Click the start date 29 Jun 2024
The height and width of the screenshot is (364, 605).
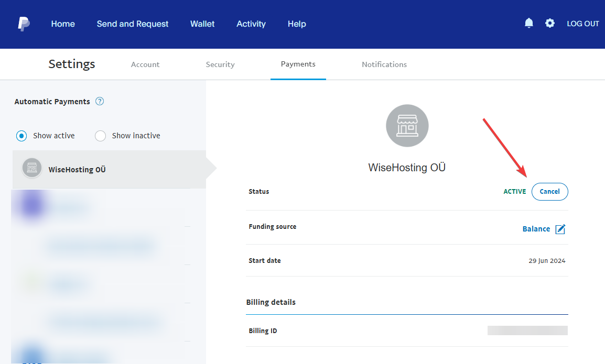[547, 261]
